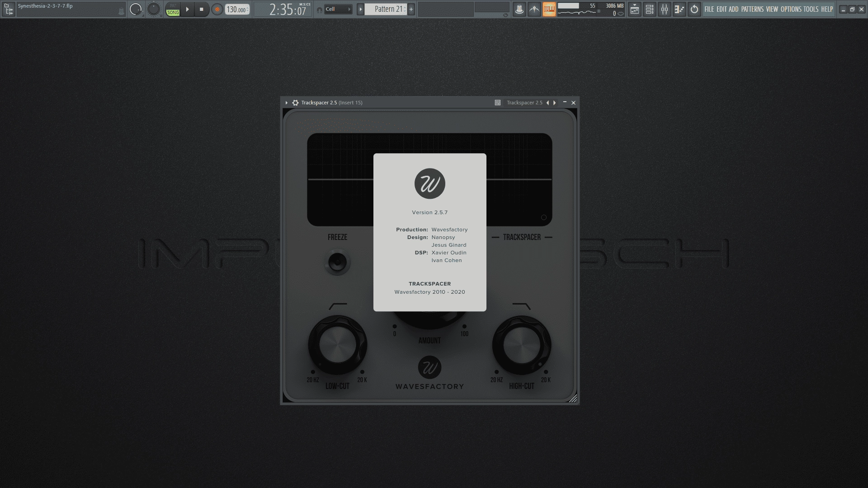Open the Playlist view icon
This screenshot has width=868, height=488.
click(x=635, y=9)
